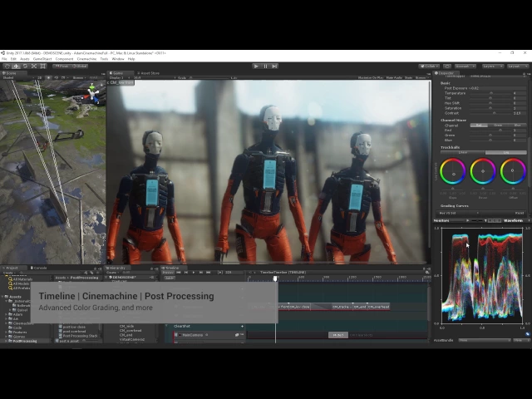Toggle Stats in Game view
This screenshot has height=399, width=532.
pos(408,77)
